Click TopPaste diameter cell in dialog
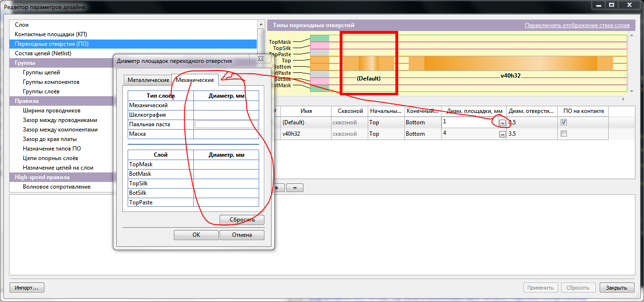The image size is (644, 302). pos(226,202)
